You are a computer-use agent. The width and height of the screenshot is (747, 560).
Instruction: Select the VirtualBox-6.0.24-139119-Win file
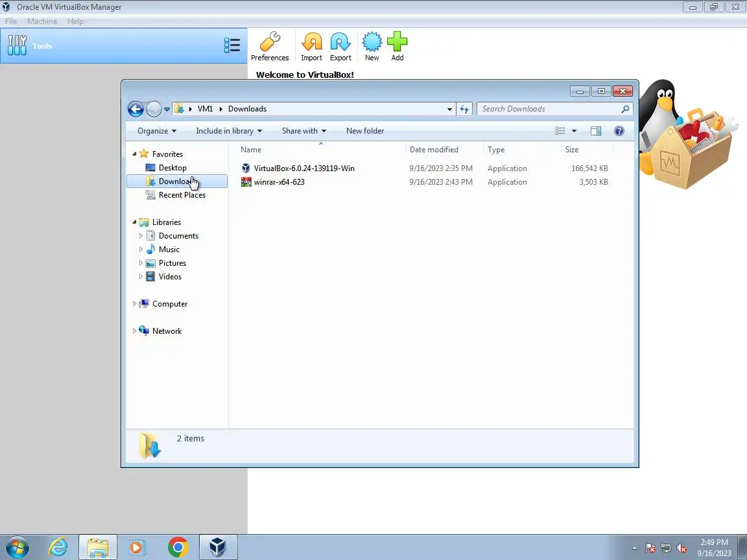coord(304,168)
